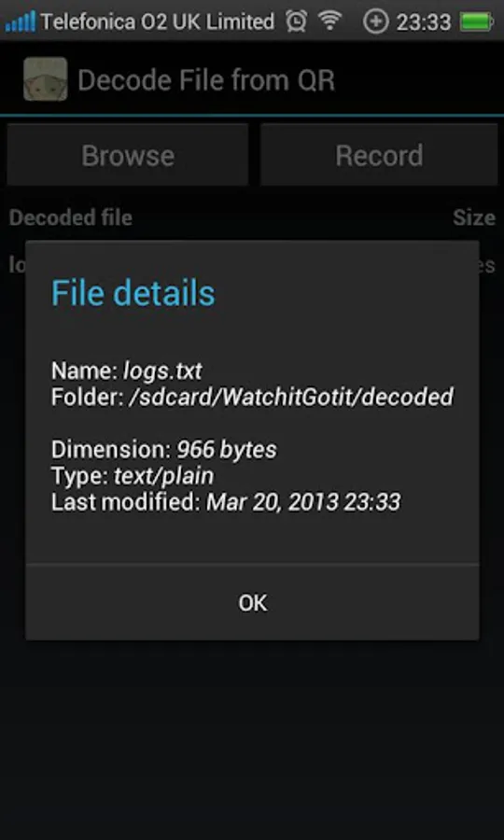This screenshot has height=840, width=504.
Task: Select the Name: logs.txt line
Action: click(x=126, y=371)
